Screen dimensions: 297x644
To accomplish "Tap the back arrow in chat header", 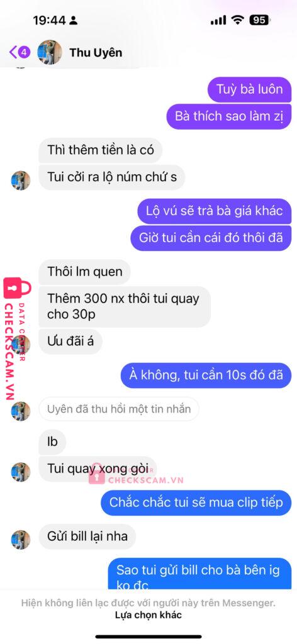I will tap(13, 52).
